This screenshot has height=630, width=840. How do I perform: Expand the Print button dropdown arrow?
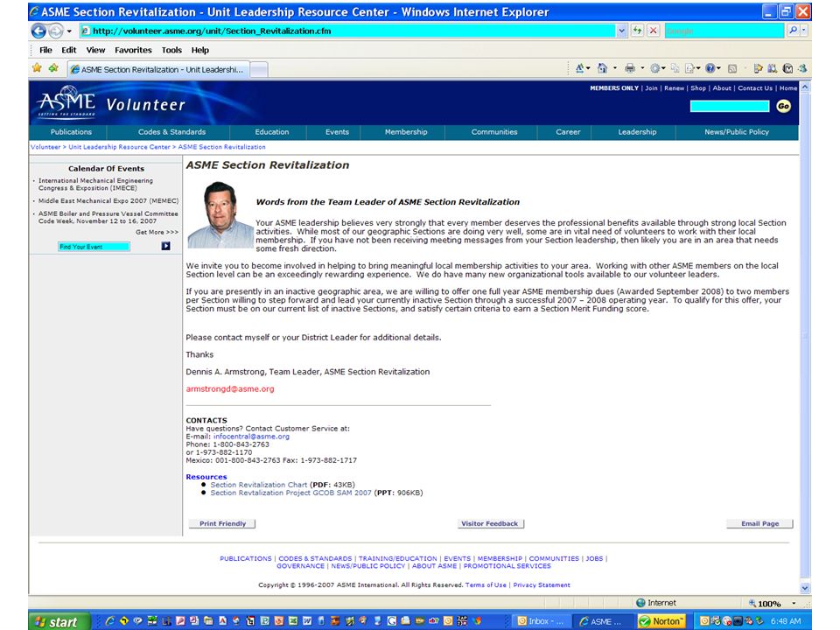[642, 68]
